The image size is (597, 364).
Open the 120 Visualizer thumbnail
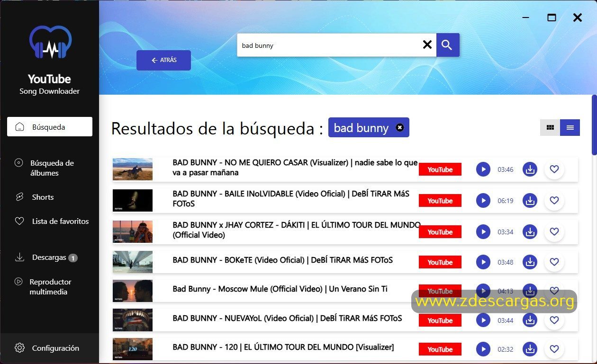coord(133,349)
